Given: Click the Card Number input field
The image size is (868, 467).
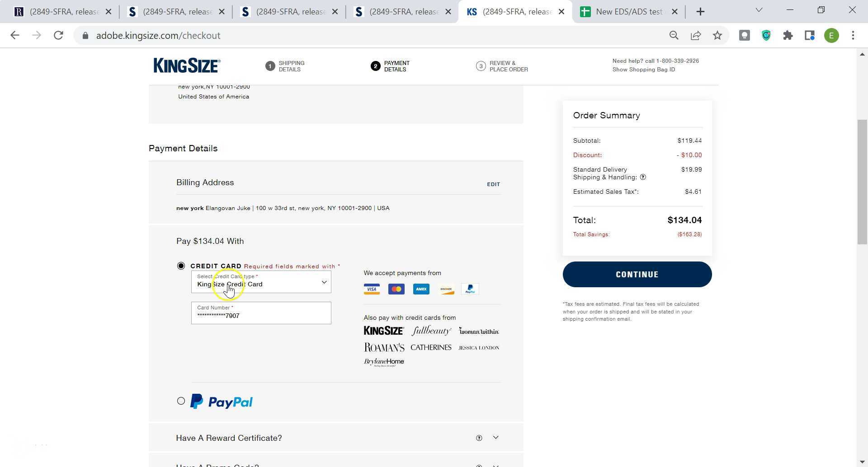Looking at the screenshot, I should pos(261,313).
